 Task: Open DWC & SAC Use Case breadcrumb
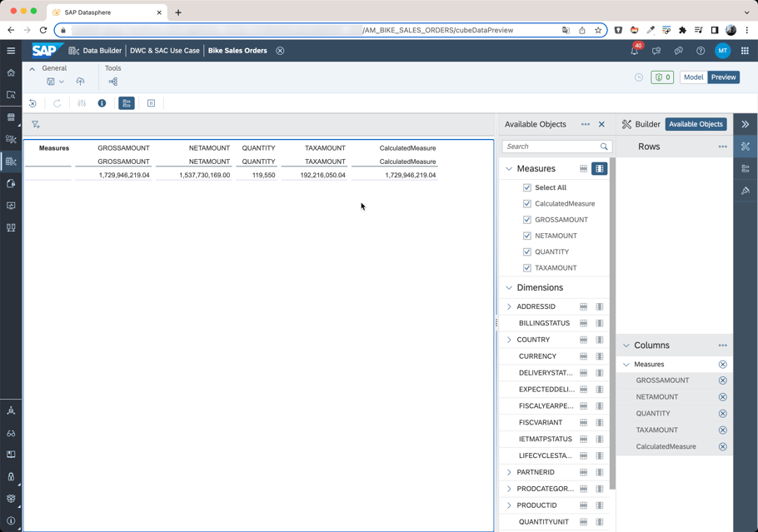[164, 51]
